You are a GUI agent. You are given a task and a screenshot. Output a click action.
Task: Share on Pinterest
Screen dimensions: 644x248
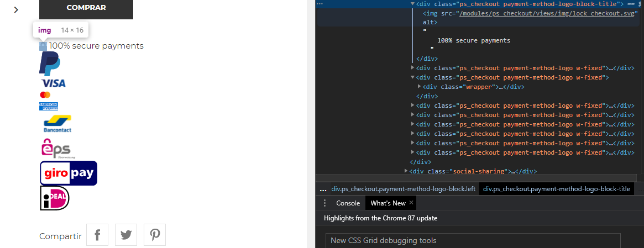[155, 235]
